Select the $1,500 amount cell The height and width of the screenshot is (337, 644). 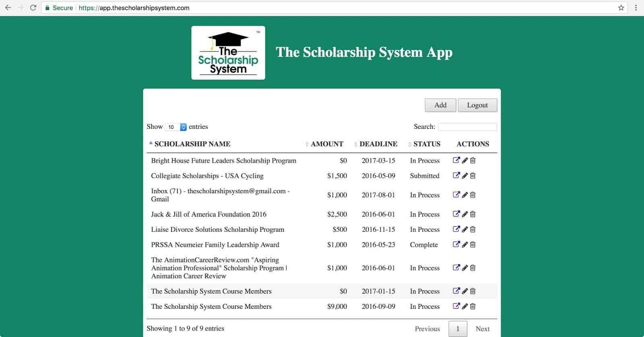click(337, 176)
